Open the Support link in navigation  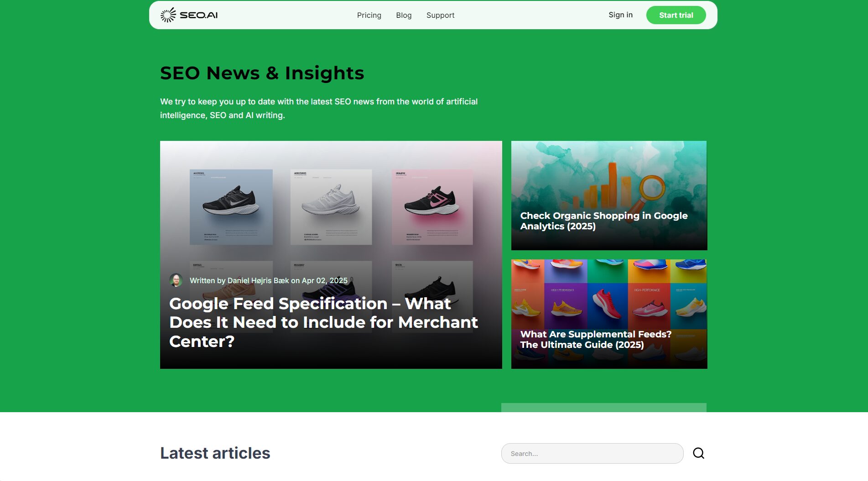[x=440, y=15]
